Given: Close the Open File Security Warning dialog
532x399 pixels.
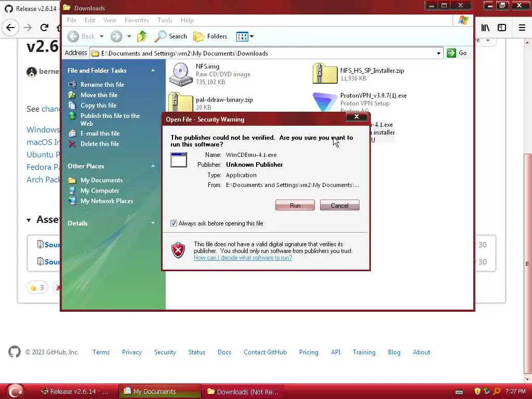Looking at the screenshot, I should 356,116.
